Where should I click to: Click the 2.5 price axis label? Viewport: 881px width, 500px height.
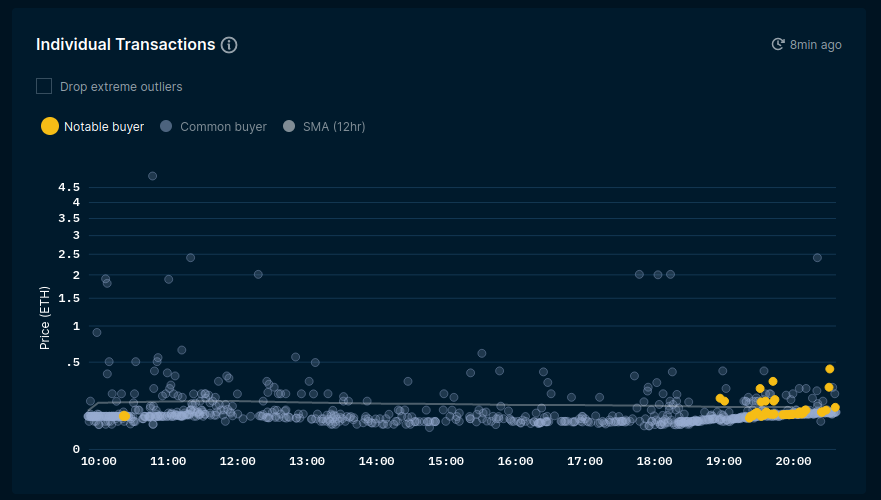tap(69, 254)
